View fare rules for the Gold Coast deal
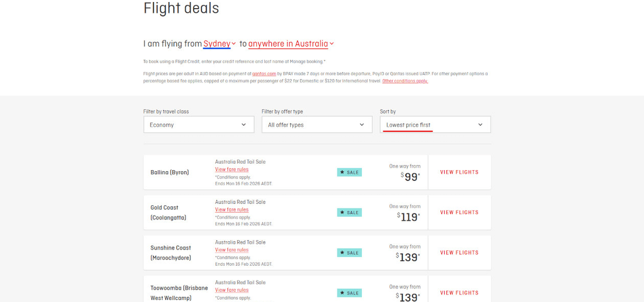This screenshot has height=302, width=644. pyautogui.click(x=231, y=210)
